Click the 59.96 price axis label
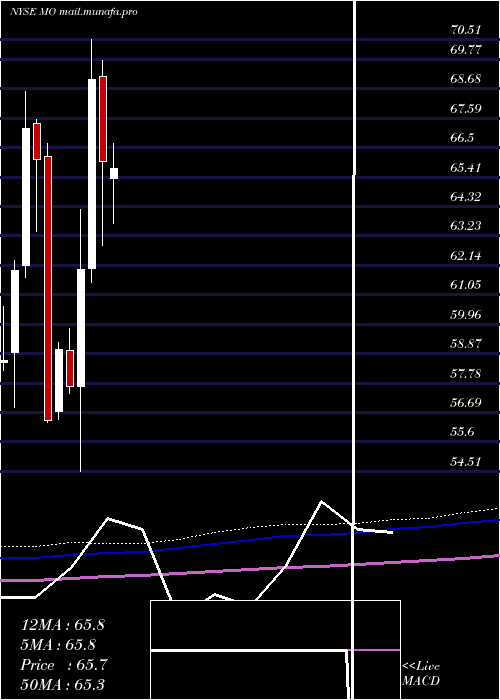The height and width of the screenshot is (700, 500). click(x=466, y=315)
